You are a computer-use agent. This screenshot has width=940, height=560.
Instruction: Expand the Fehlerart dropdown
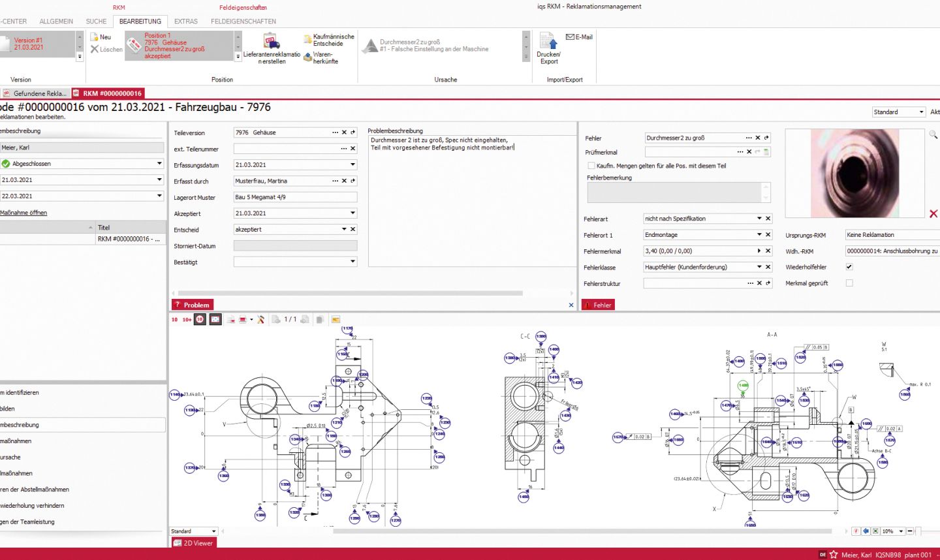coord(759,219)
